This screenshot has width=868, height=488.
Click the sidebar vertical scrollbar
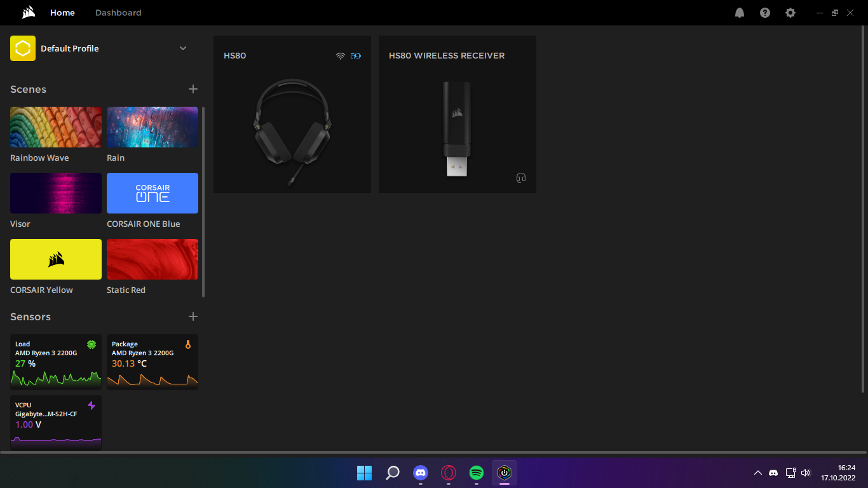(x=203, y=202)
